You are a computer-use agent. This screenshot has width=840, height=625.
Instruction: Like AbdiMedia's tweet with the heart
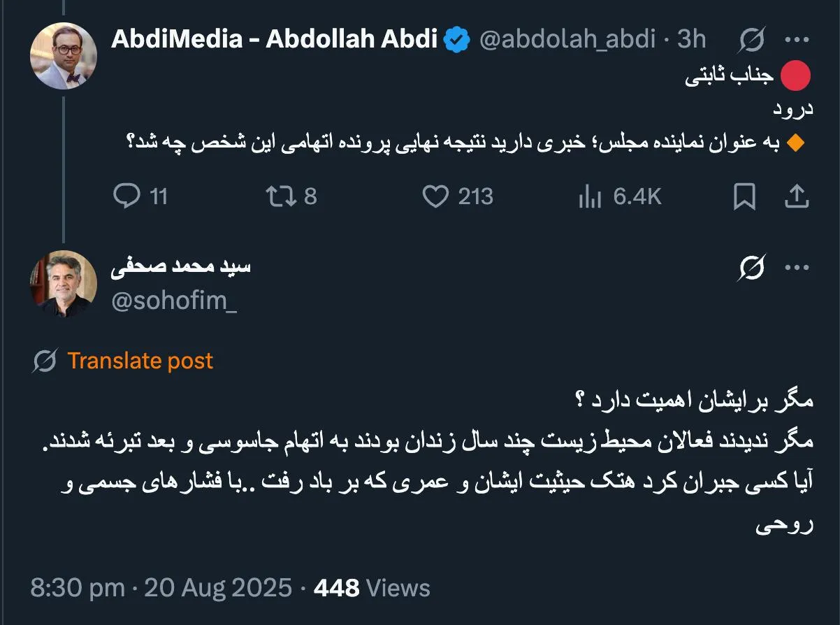coord(435,196)
